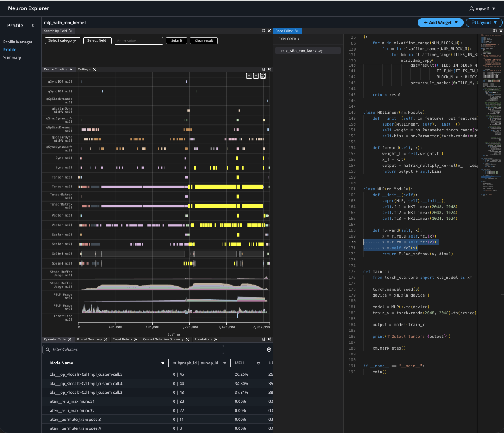
Task: Open Operator Table column settings gear
Action: pos(269,350)
